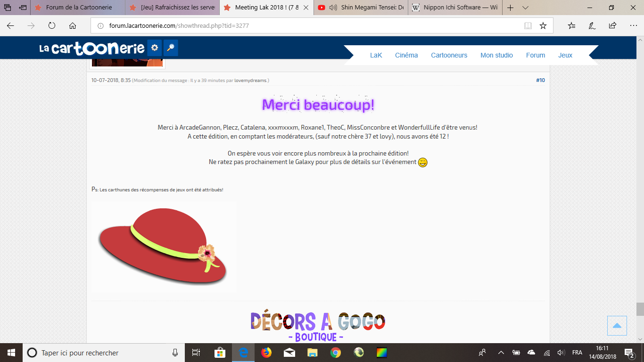The height and width of the screenshot is (362, 644).
Task: Open the Jeux menu item
Action: click(565, 55)
